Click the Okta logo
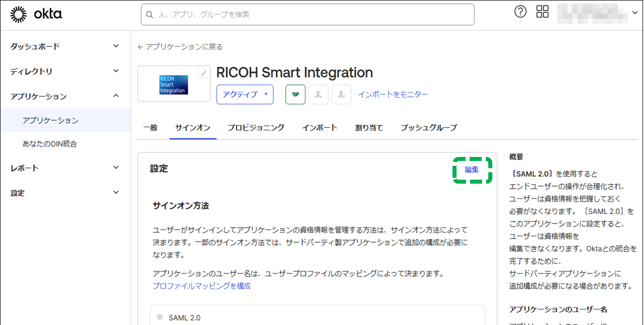Image resolution: width=644 pixels, height=325 pixels. (36, 14)
